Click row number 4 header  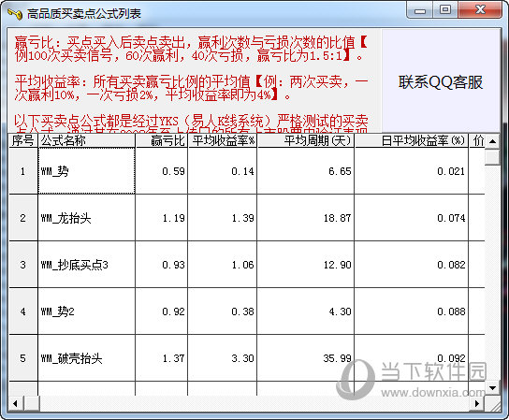[x=23, y=311]
